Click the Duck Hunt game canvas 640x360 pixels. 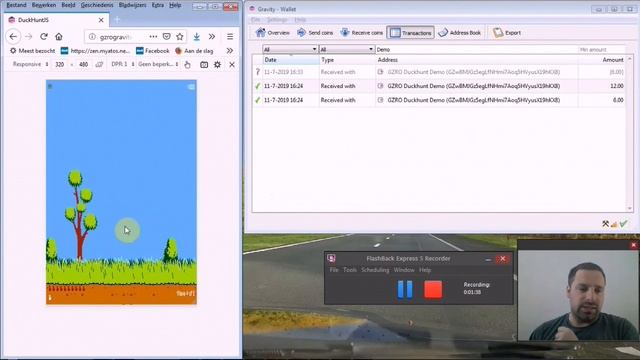pyautogui.click(x=121, y=192)
